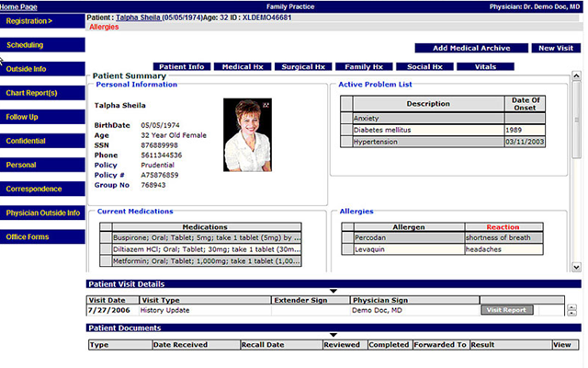Click the Patient Summary scrollbar thumb
The height and width of the screenshot is (368, 588).
pyautogui.click(x=576, y=120)
